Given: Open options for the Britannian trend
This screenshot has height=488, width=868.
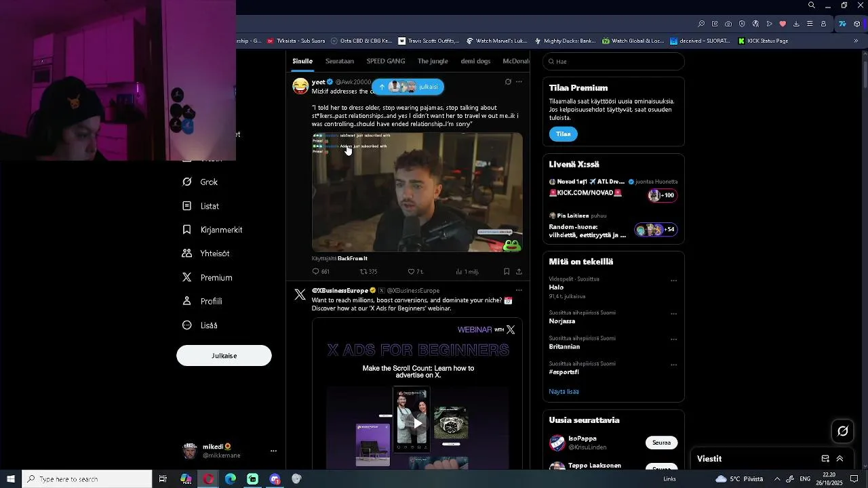Looking at the screenshot, I should point(674,339).
